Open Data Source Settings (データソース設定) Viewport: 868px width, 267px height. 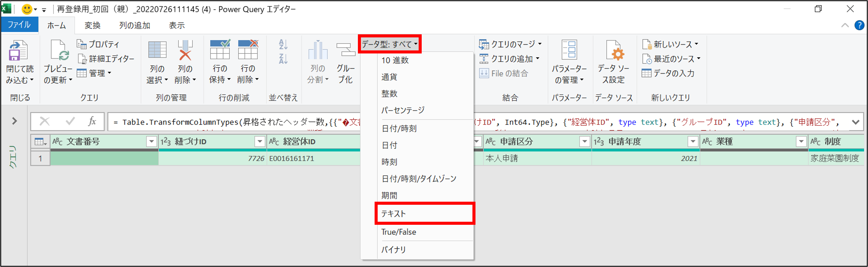[613, 50]
